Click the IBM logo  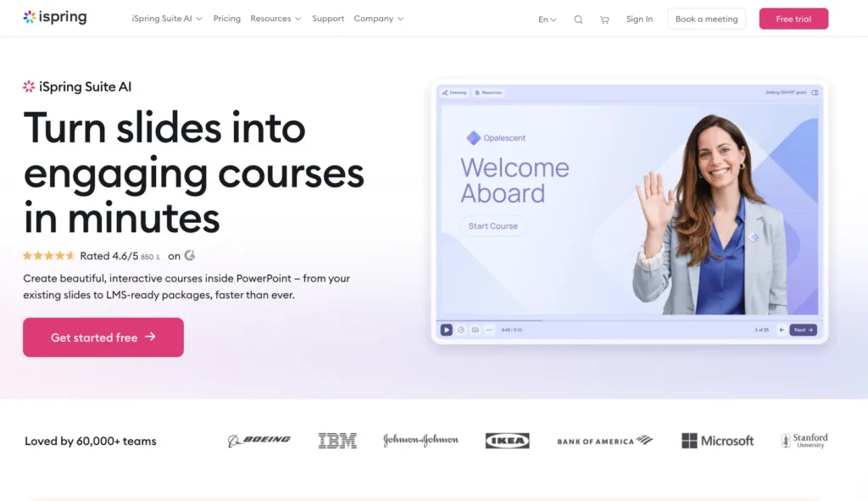[x=337, y=441]
